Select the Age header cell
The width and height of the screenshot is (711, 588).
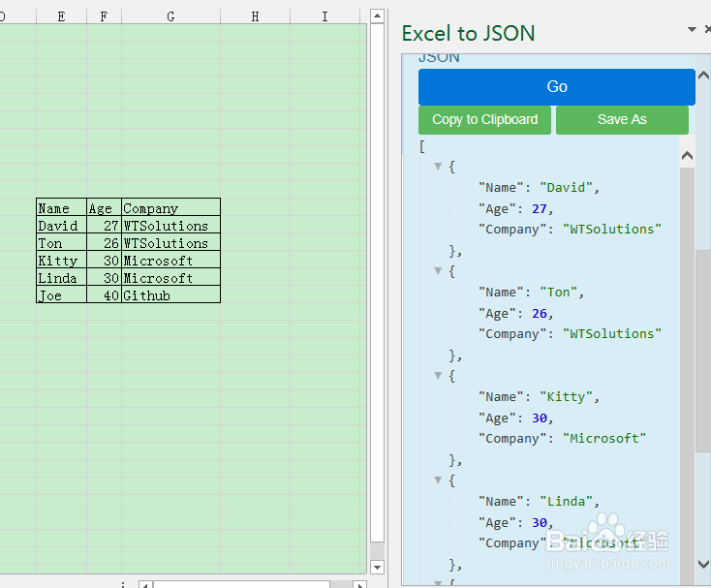coord(104,207)
